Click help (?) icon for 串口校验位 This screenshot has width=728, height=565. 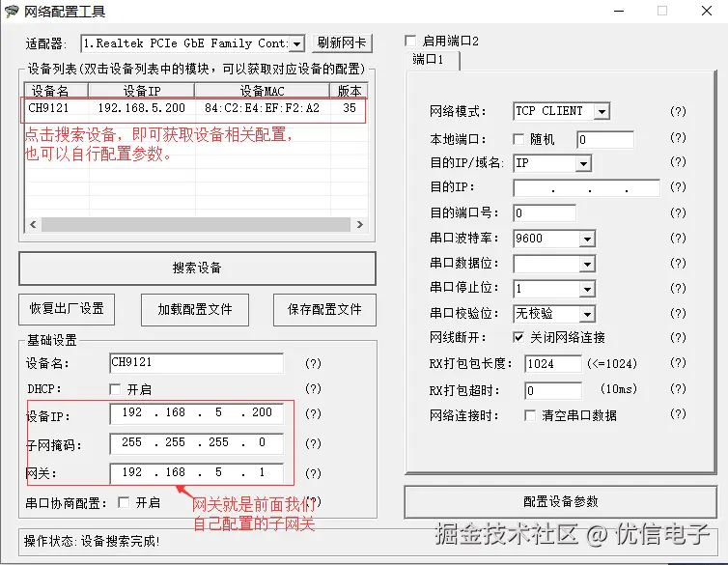tap(678, 313)
